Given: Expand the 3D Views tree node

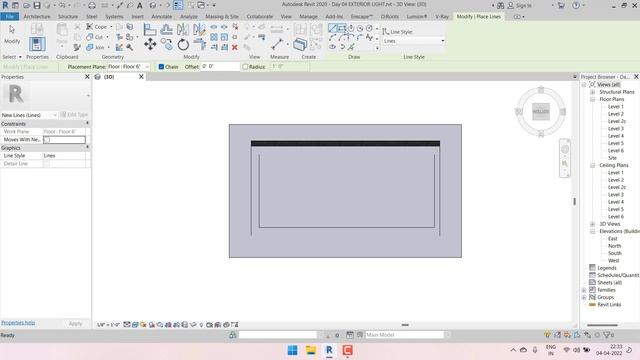Looking at the screenshot, I should click(x=592, y=224).
